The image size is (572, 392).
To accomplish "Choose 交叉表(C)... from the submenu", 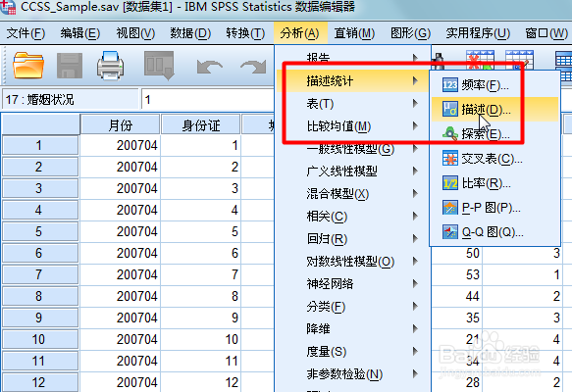I will [x=494, y=159].
